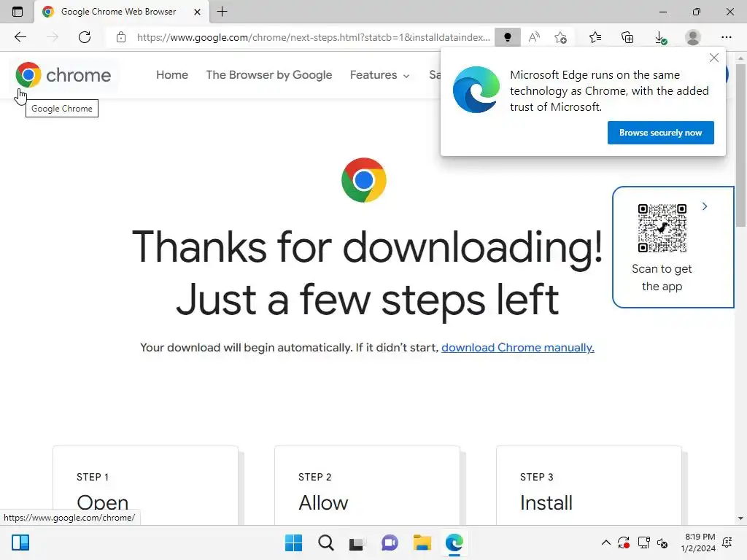
Task: Click Microsoft Edge icon on taskbar
Action: click(x=454, y=542)
